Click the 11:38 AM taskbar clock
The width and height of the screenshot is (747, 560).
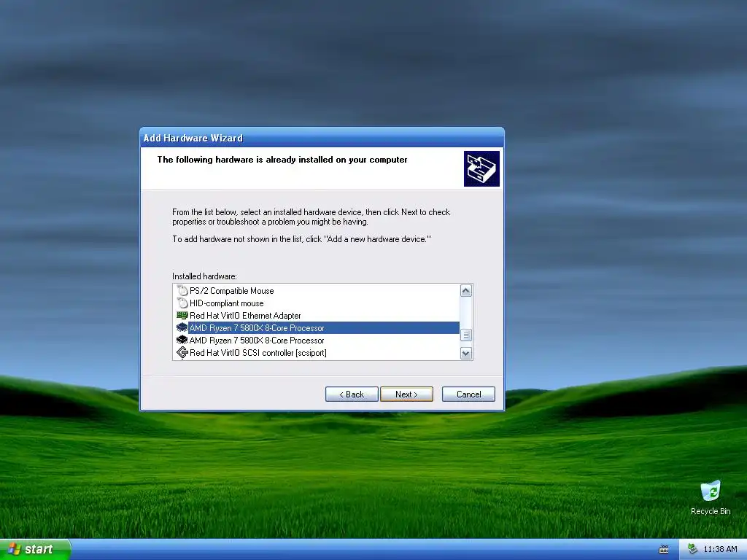720,549
